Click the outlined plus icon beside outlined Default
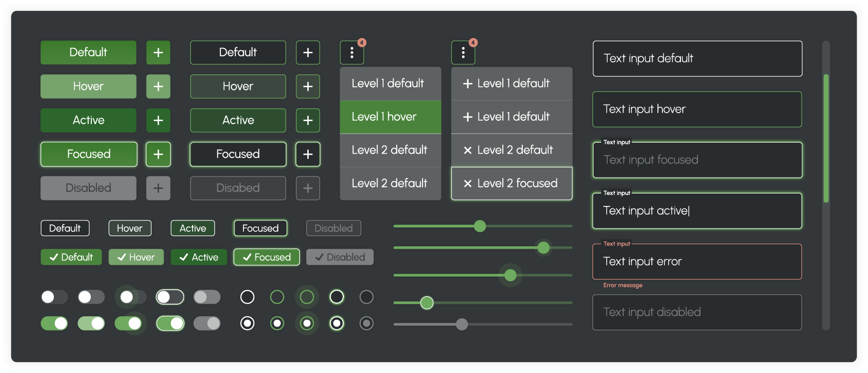 tap(308, 52)
